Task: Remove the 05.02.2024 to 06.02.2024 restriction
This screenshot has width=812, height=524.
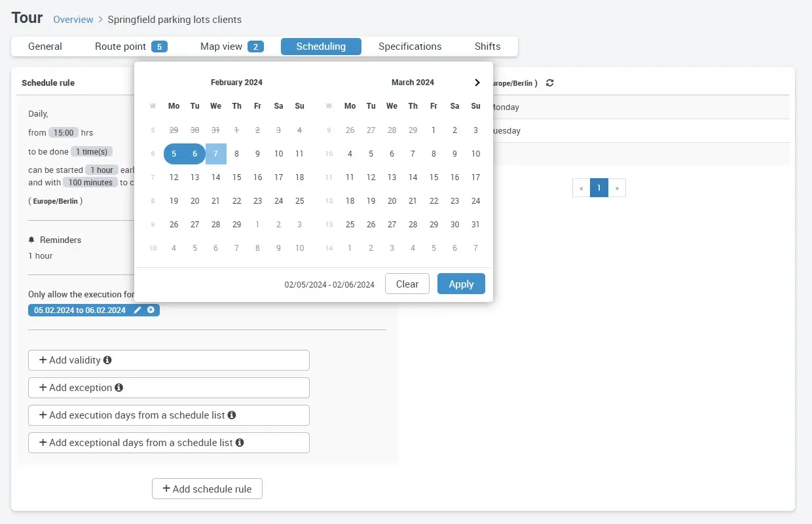Action: coord(151,310)
